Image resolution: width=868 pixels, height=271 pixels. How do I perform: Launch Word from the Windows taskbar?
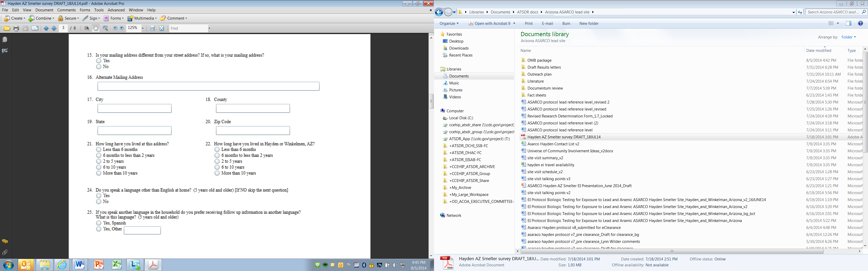click(x=80, y=265)
